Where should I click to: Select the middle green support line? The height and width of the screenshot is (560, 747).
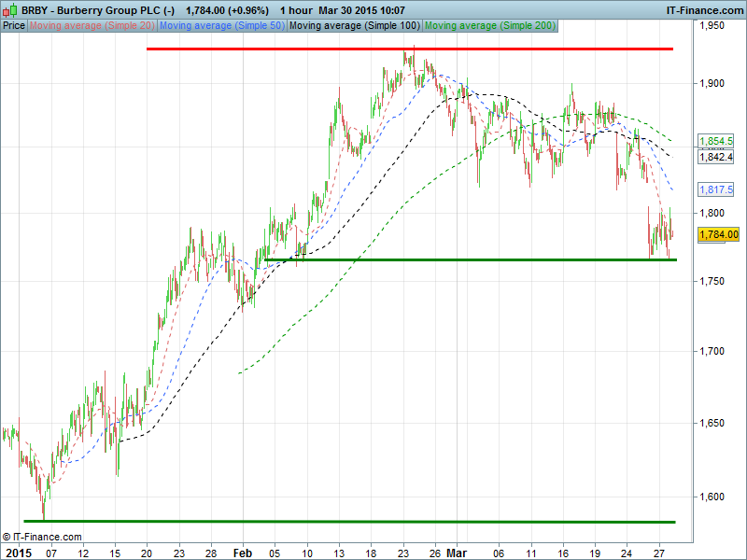(x=467, y=259)
